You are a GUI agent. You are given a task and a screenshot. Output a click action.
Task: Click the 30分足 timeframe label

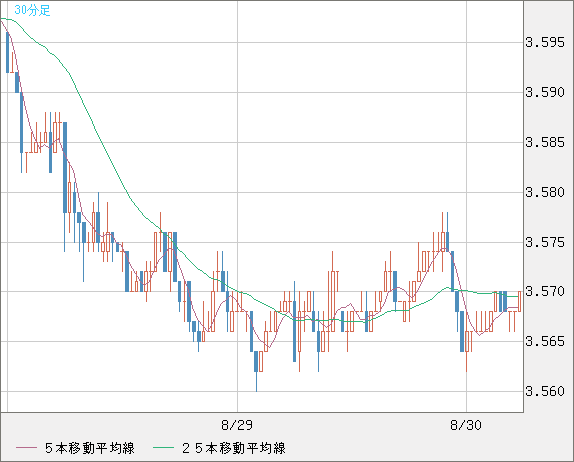[32, 10]
